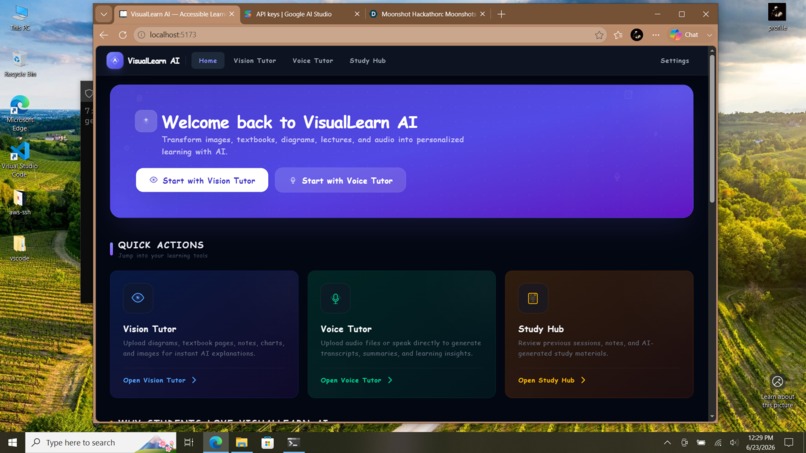The image size is (806, 453).
Task: Click Learn about this picture icon
Action: point(777,382)
